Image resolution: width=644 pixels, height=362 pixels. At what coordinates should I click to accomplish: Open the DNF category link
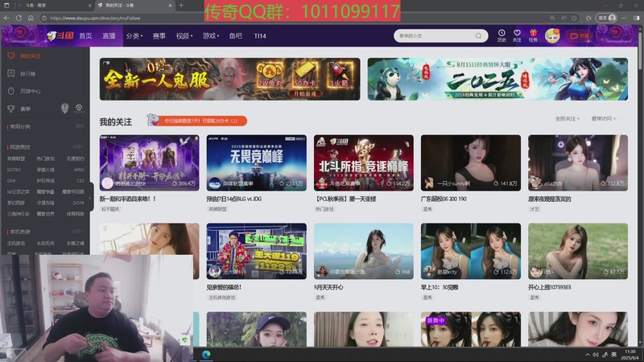pos(11,180)
